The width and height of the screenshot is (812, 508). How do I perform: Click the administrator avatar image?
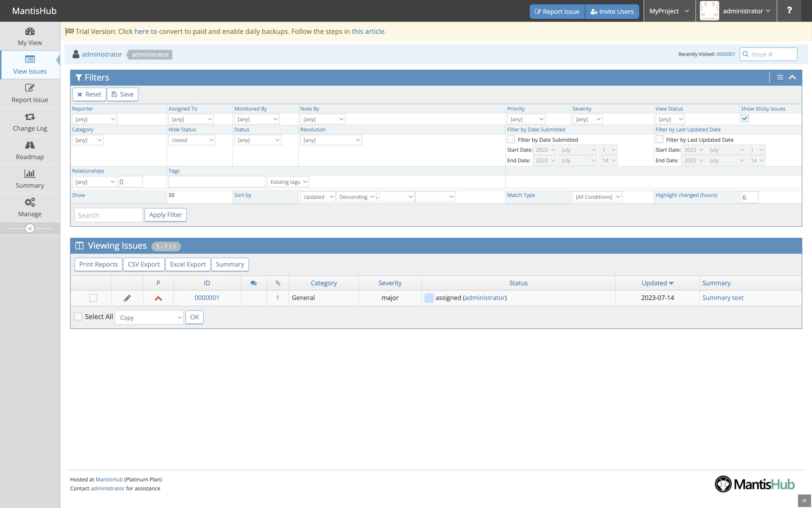coord(709,11)
